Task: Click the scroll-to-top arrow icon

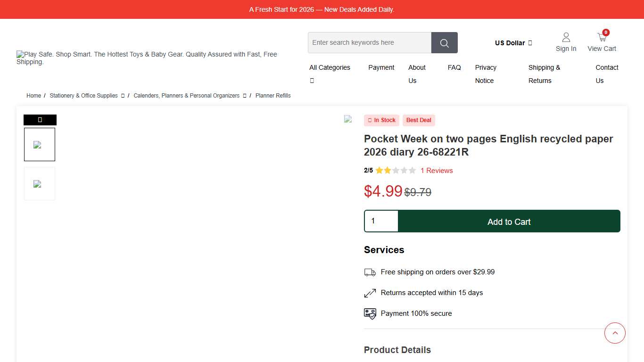Action: [x=615, y=333]
